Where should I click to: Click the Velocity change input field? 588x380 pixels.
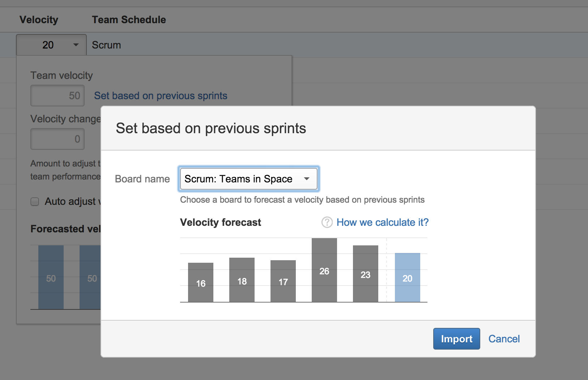[57, 139]
